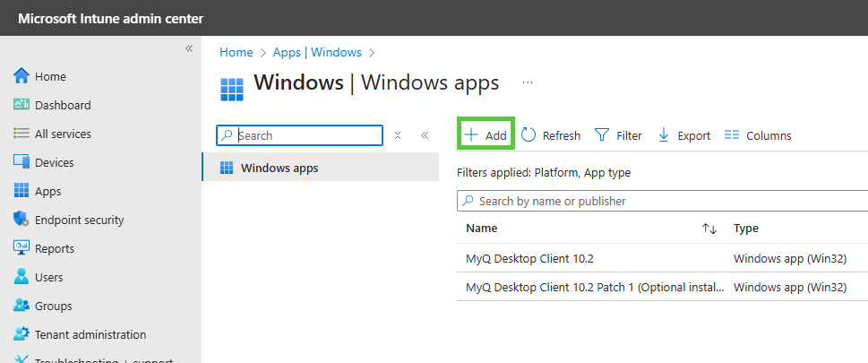The width and height of the screenshot is (868, 363).
Task: Go to Reports in the sidebar
Action: [x=54, y=248]
